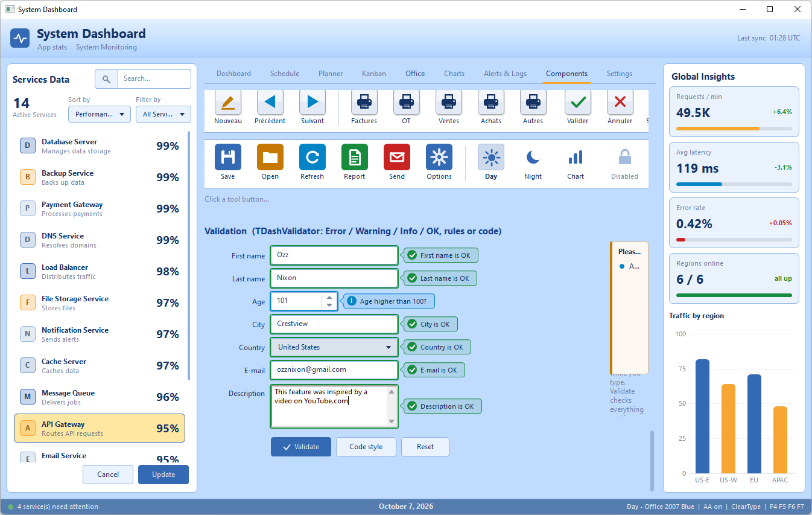Screen dimensions: 812x515
Task: Advance with the Suivant arrow icon
Action: (312, 101)
